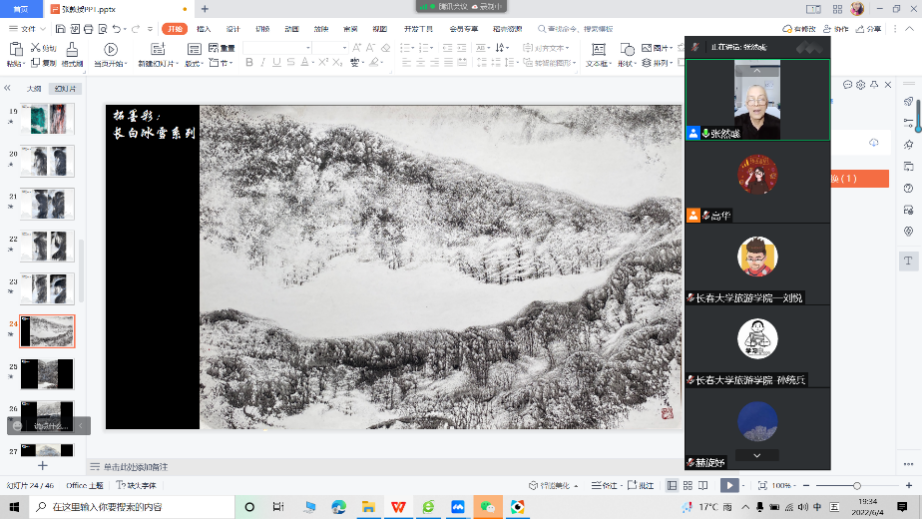This screenshot has height=519, width=922.
Task: Click notes placeholder below slide
Action: pos(136,467)
